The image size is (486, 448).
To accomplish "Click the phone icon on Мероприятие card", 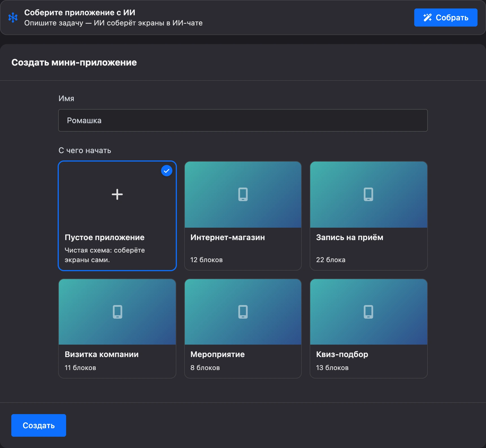I will coord(243,312).
